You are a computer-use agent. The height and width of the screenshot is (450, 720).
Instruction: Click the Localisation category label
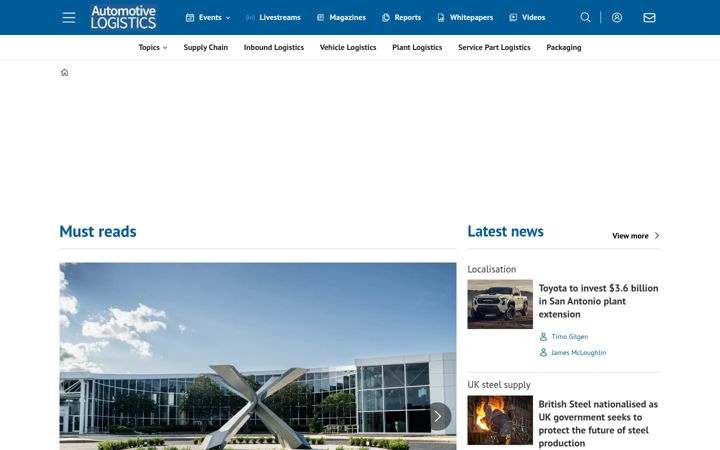(x=492, y=269)
